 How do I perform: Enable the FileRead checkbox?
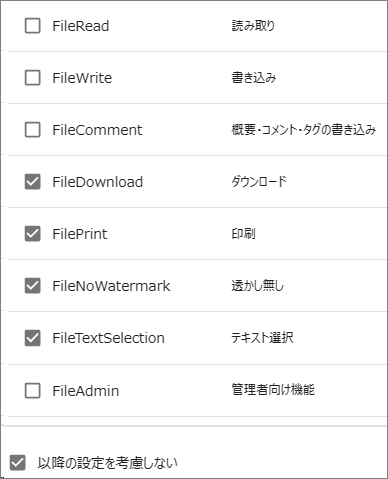(x=33, y=26)
